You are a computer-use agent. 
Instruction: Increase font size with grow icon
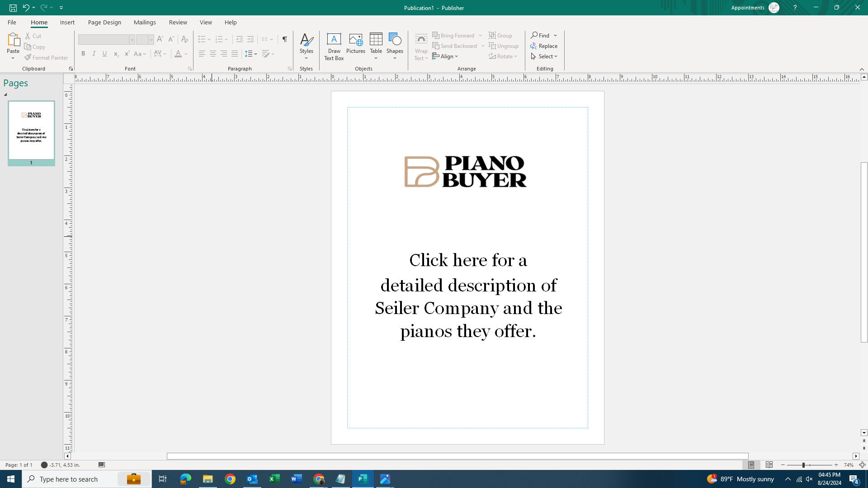[x=160, y=39]
